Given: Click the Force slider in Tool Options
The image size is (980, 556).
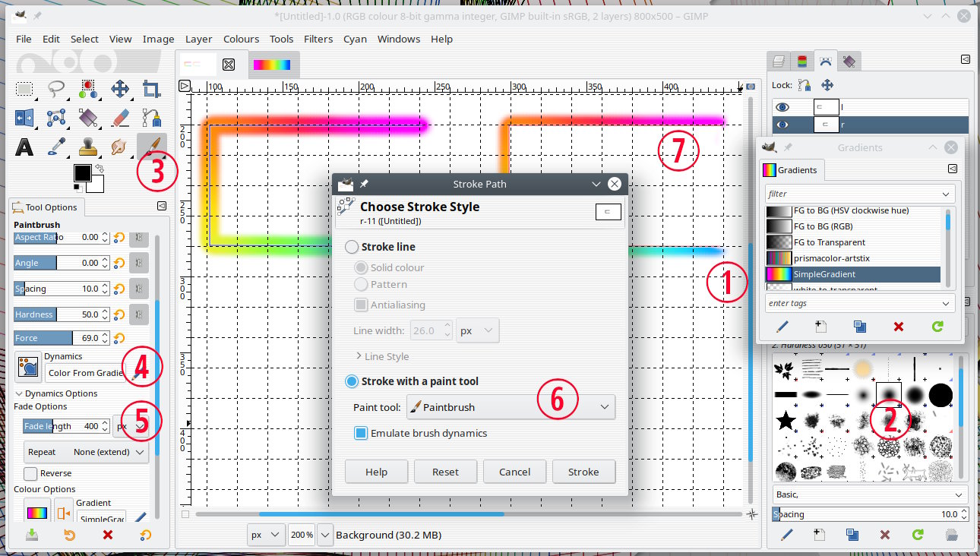Looking at the screenshot, I should [62, 338].
